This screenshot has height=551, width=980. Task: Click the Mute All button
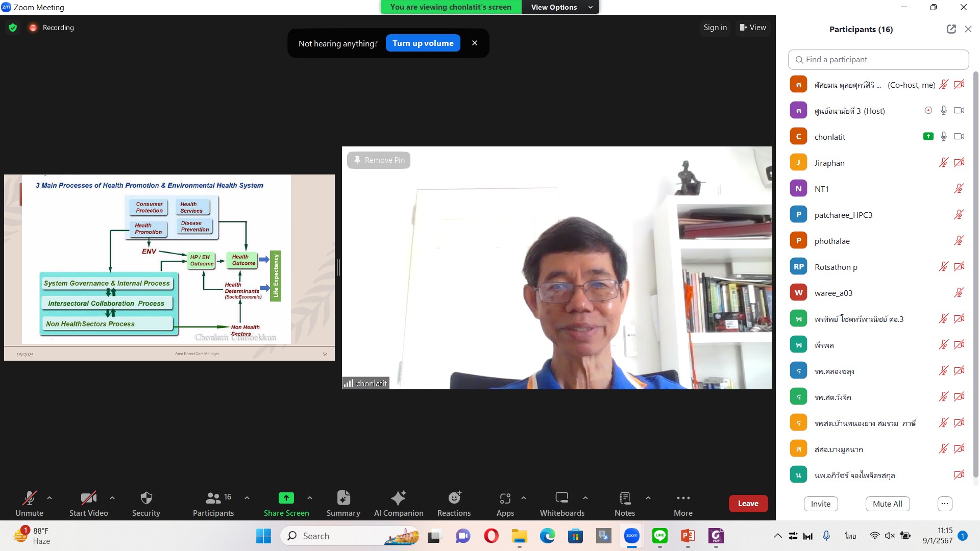888,504
